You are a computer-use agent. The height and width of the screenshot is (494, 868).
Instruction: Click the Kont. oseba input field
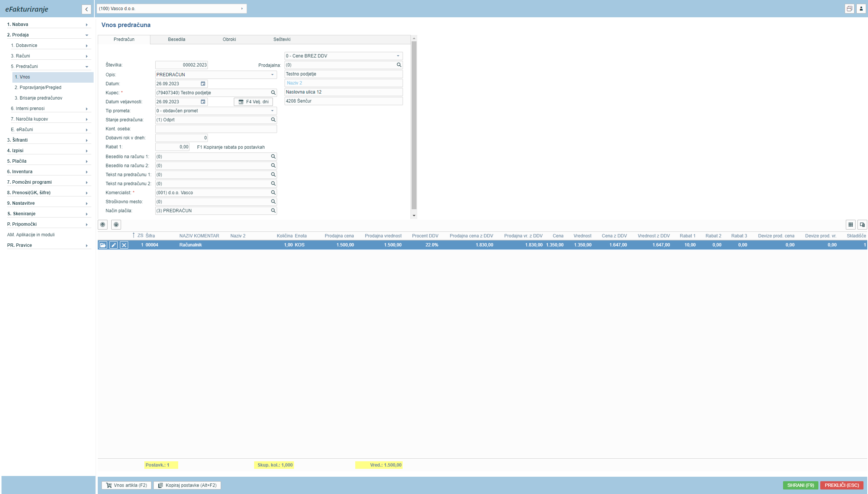coord(216,129)
